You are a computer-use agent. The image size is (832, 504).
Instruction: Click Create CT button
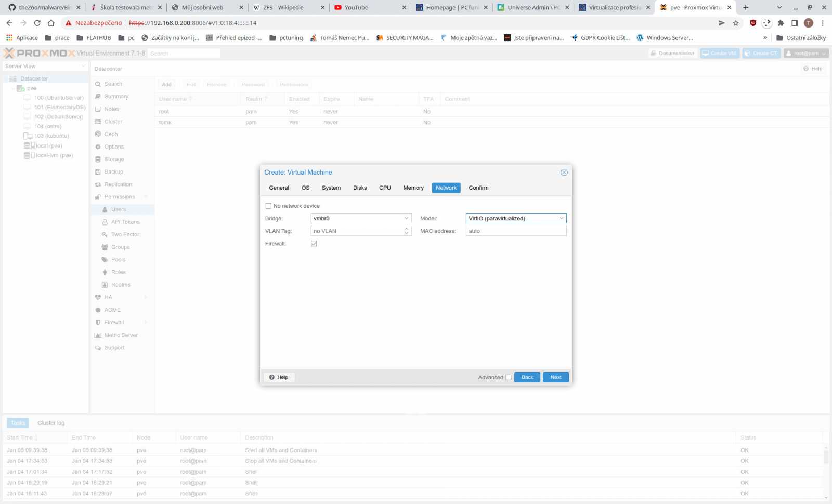tap(761, 54)
